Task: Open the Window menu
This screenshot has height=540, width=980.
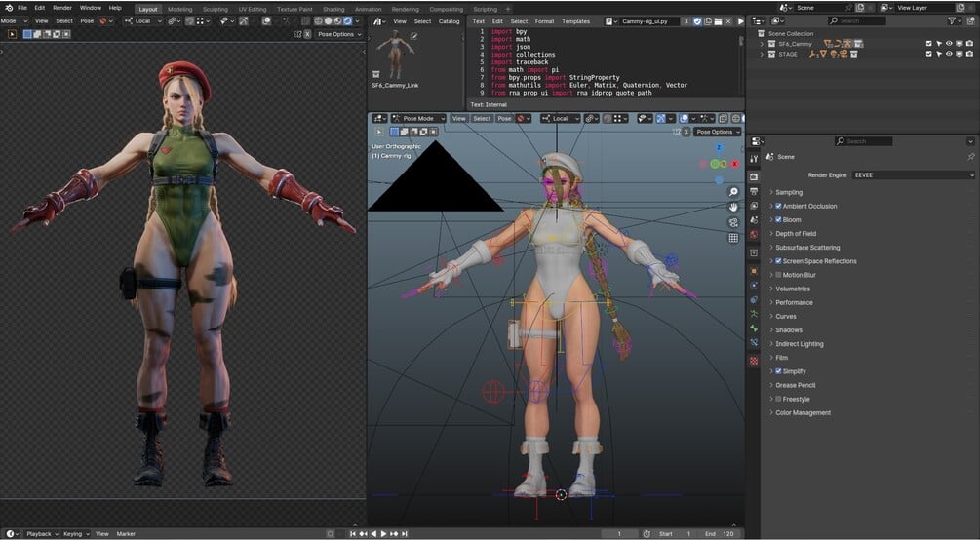Action: click(91, 8)
